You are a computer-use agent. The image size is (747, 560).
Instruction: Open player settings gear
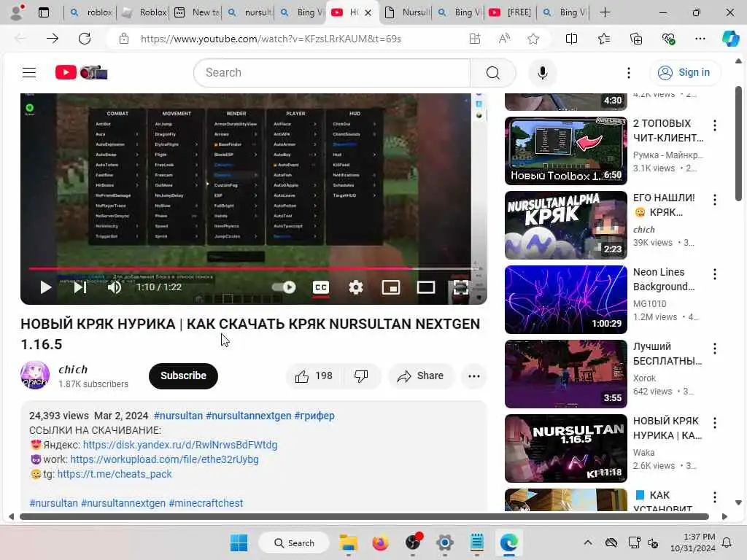pos(356,287)
